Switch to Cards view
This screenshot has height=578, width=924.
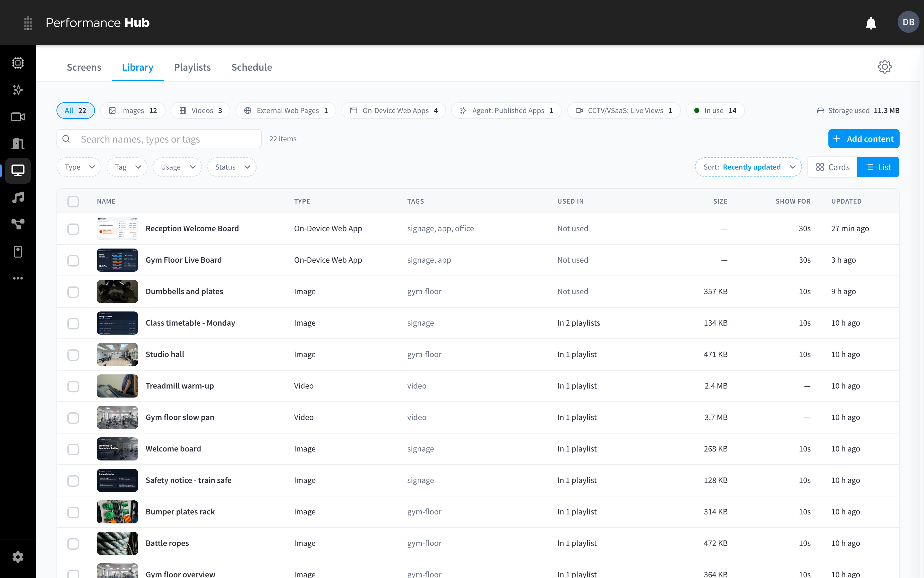[832, 167]
